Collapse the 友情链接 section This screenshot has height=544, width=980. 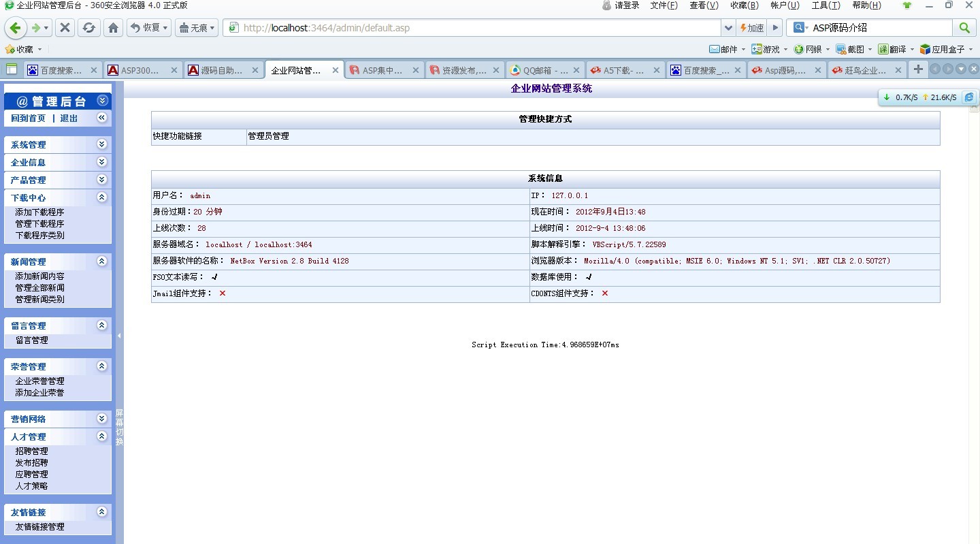(102, 512)
